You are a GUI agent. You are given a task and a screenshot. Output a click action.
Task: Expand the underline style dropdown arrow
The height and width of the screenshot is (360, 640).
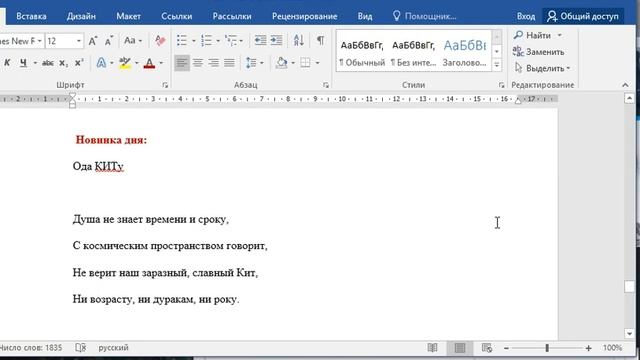(35, 63)
